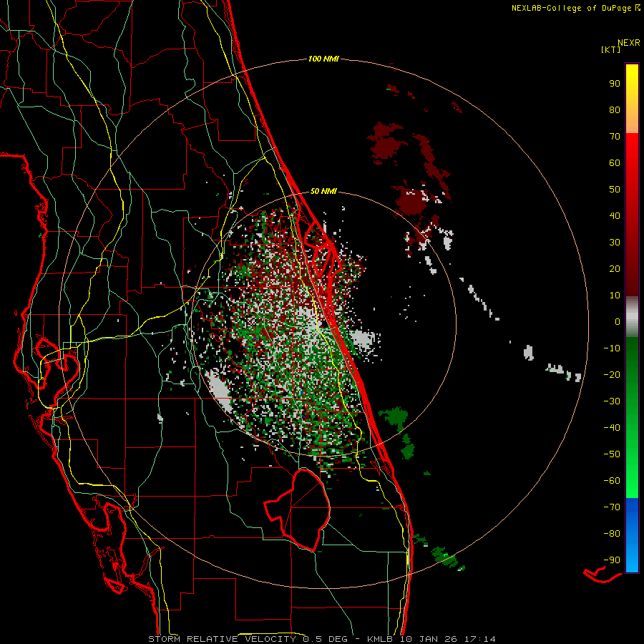
Task: Click the KMLB station identifier
Action: click(x=380, y=639)
